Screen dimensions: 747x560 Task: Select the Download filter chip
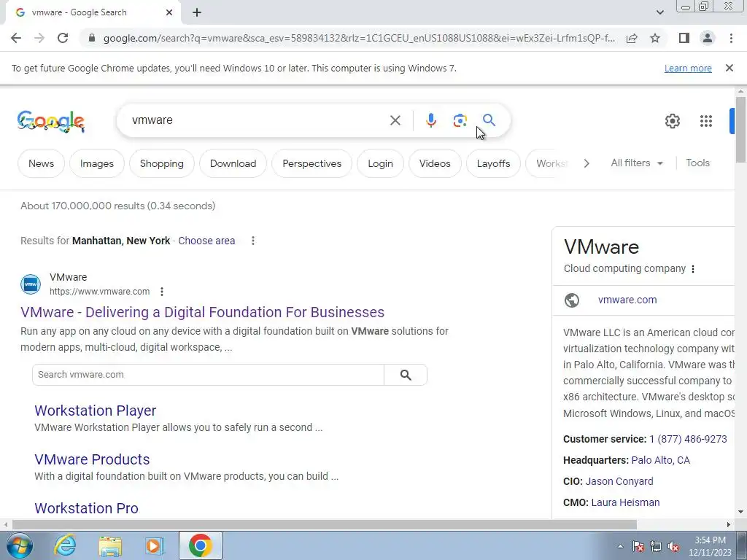click(233, 163)
